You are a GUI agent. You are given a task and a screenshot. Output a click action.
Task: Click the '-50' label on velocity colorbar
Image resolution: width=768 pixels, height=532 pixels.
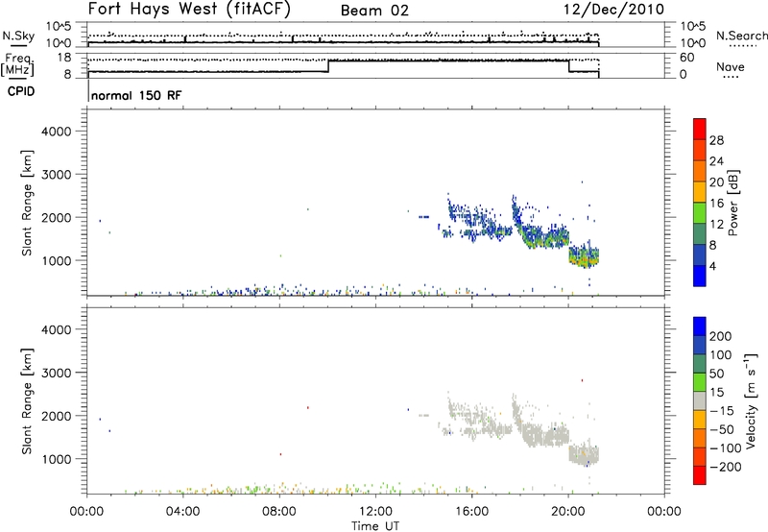[x=722, y=429]
